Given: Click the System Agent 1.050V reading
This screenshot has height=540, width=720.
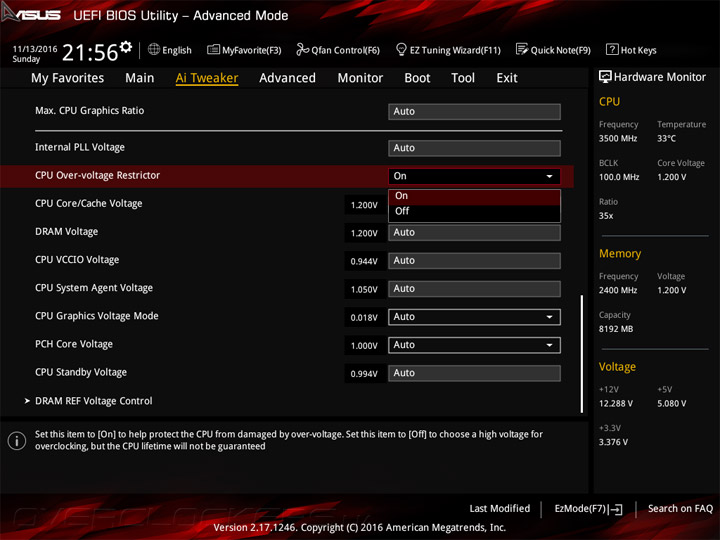Looking at the screenshot, I should pyautogui.click(x=364, y=290).
